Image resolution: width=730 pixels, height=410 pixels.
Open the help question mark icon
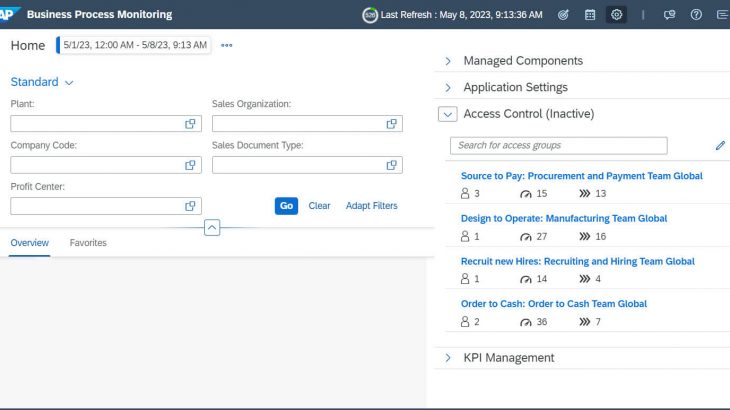696,15
